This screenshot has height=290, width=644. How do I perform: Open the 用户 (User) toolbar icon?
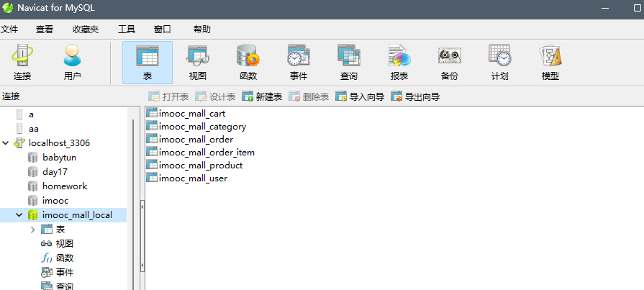point(72,63)
